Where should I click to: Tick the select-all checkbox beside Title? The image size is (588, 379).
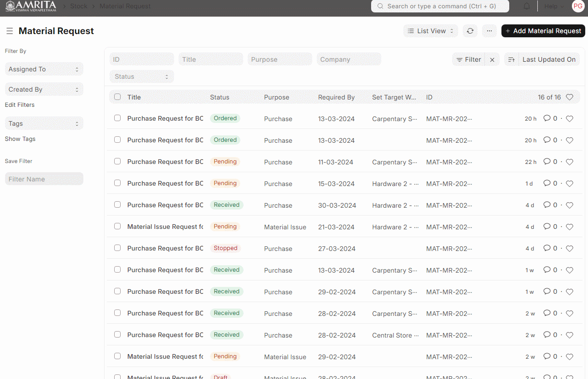[x=117, y=97]
